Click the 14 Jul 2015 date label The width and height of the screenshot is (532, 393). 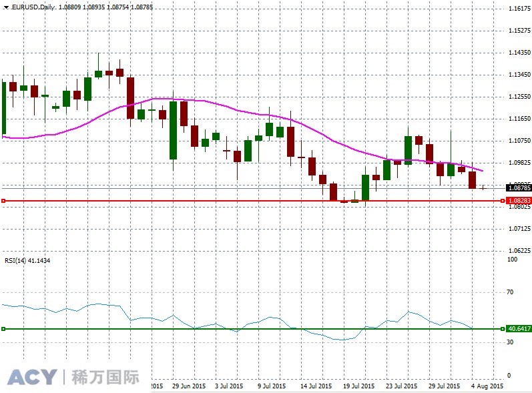click(x=316, y=386)
